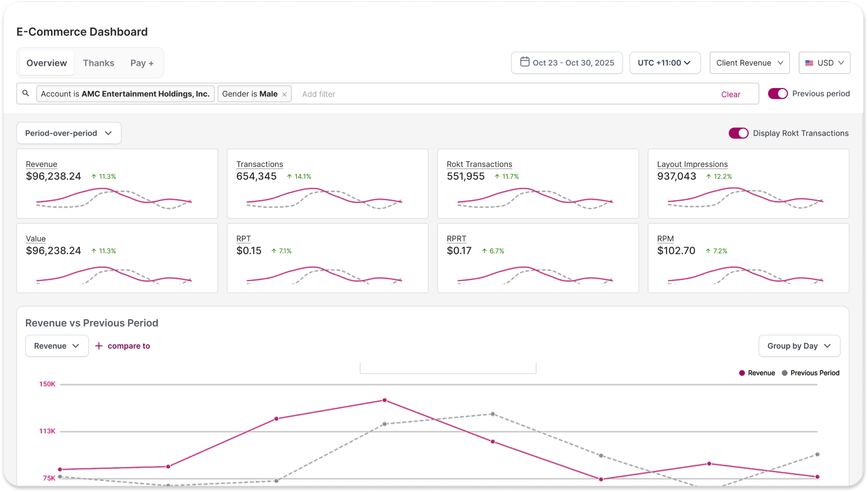Open the Group by Day dropdown
The image size is (868, 492).
point(799,346)
